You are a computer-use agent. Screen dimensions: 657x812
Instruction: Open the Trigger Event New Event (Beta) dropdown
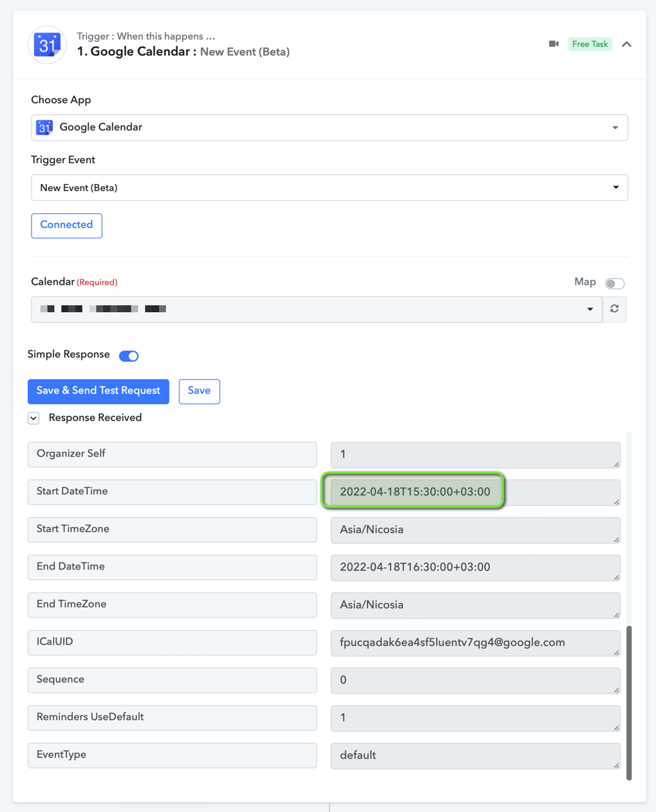(329, 187)
